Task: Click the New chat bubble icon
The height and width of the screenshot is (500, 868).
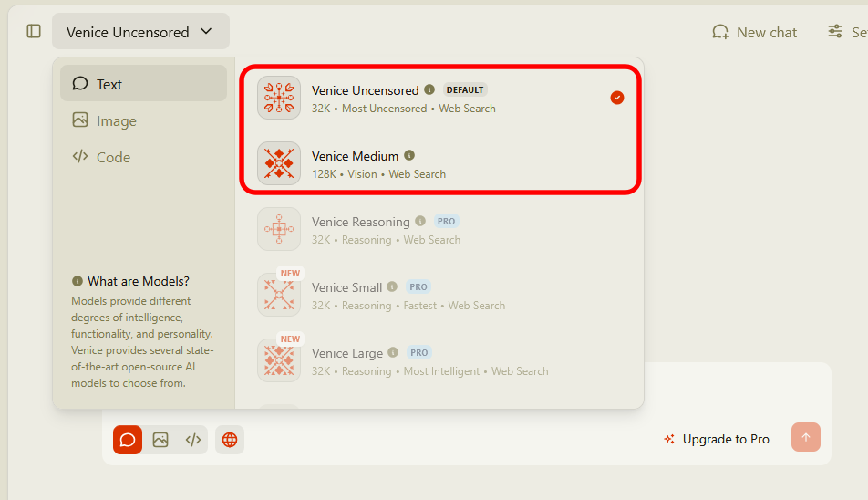Action: pos(720,32)
